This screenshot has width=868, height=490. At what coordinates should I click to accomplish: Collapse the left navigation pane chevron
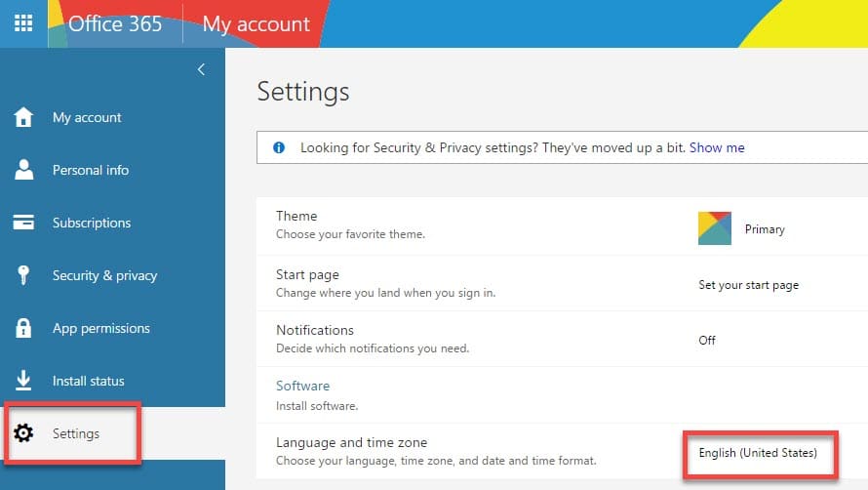[x=201, y=69]
